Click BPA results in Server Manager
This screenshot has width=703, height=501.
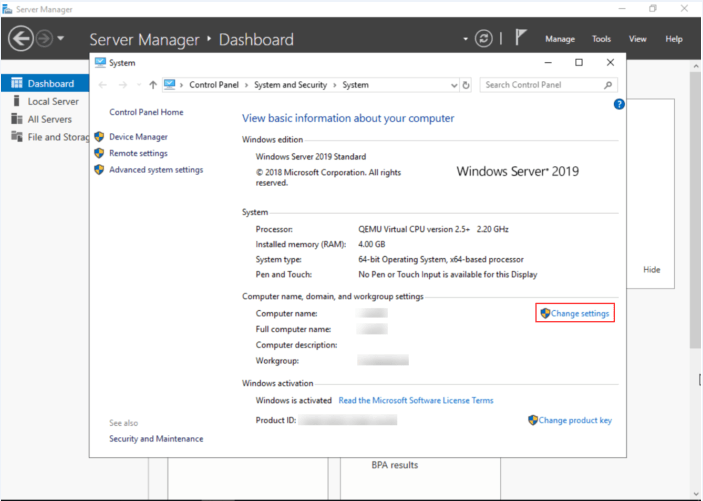[x=395, y=465]
